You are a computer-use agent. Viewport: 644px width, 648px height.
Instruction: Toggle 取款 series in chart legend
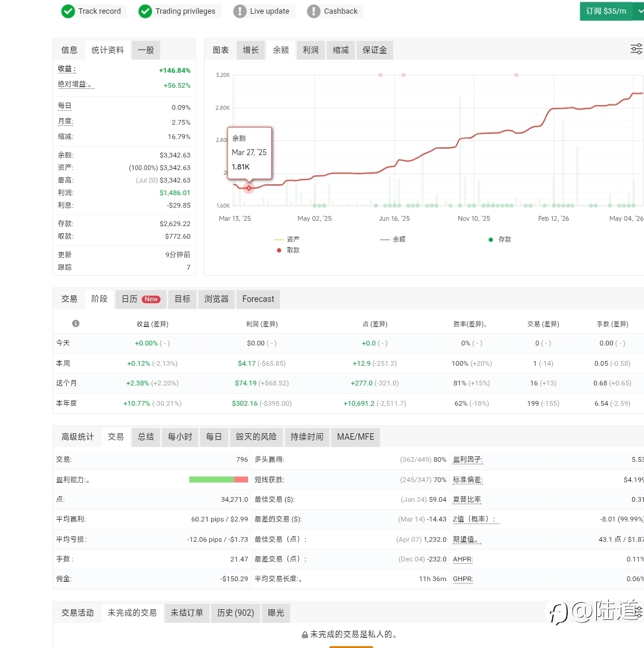tap(288, 250)
